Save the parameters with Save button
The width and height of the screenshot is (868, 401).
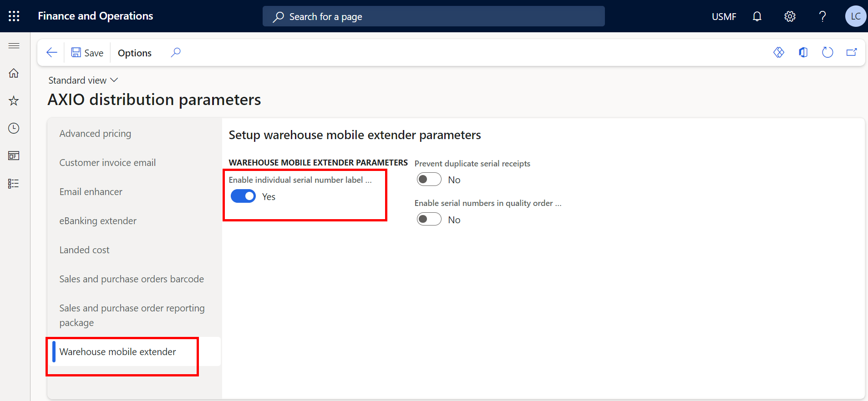click(x=87, y=53)
